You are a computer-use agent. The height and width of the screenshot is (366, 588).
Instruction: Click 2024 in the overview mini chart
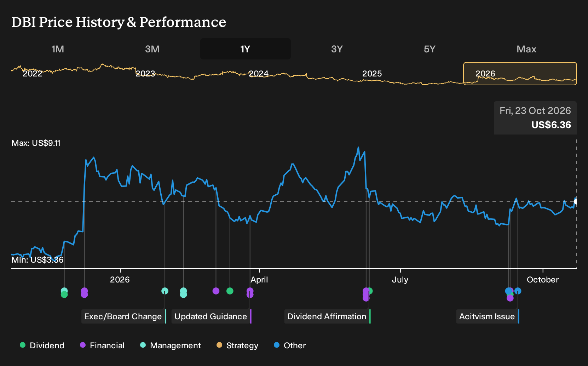259,74
